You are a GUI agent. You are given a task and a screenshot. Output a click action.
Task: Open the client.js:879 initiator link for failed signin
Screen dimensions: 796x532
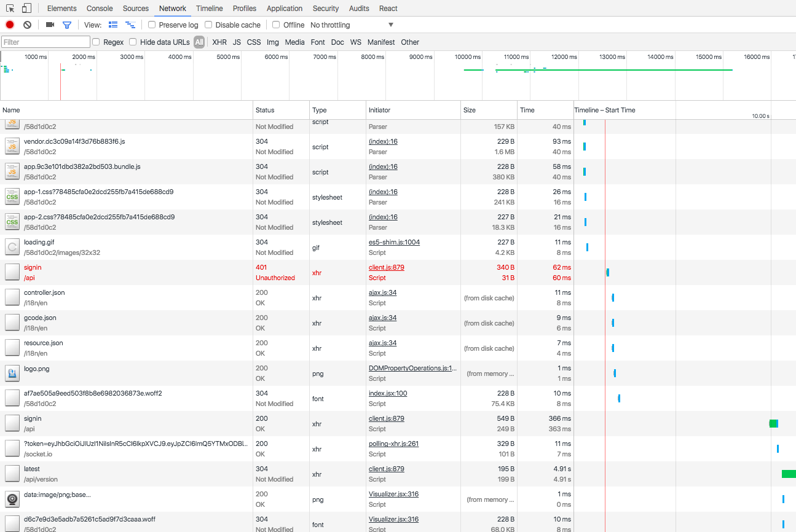coord(386,267)
